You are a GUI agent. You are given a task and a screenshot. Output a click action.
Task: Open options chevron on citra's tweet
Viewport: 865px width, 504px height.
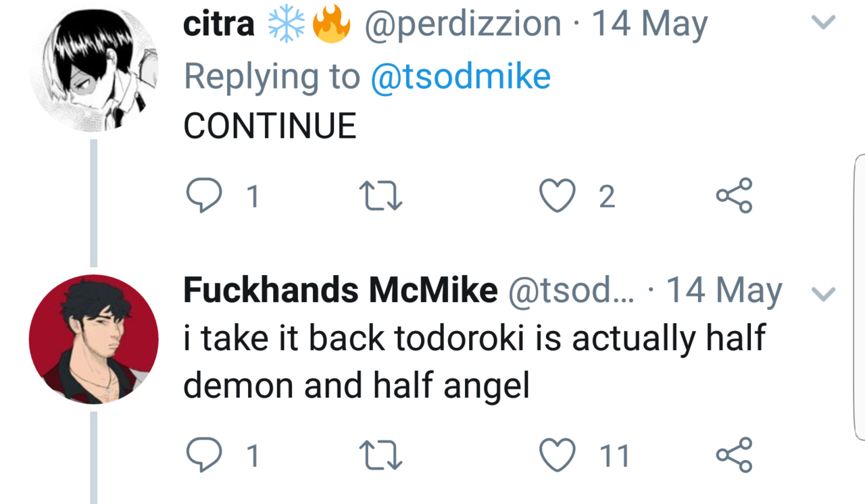[x=823, y=24]
